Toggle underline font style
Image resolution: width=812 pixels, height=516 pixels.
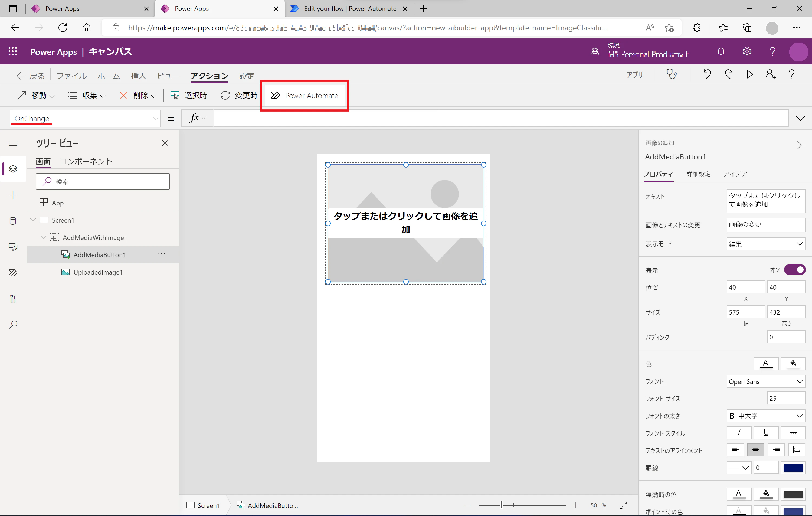tap(766, 432)
